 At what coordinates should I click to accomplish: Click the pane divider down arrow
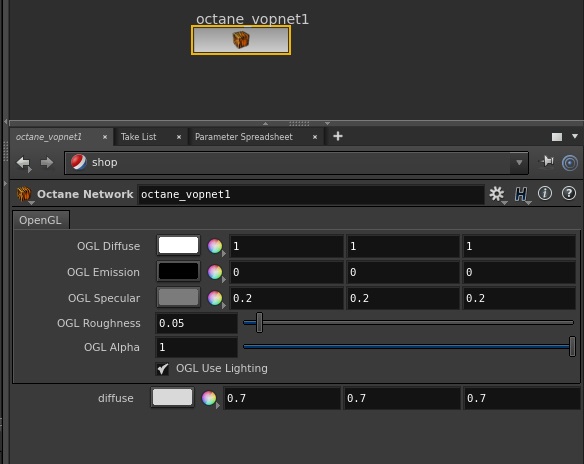(327, 123)
